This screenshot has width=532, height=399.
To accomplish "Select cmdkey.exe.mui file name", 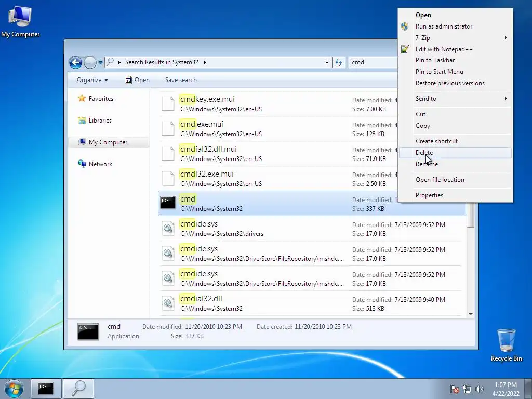I will [x=207, y=99].
